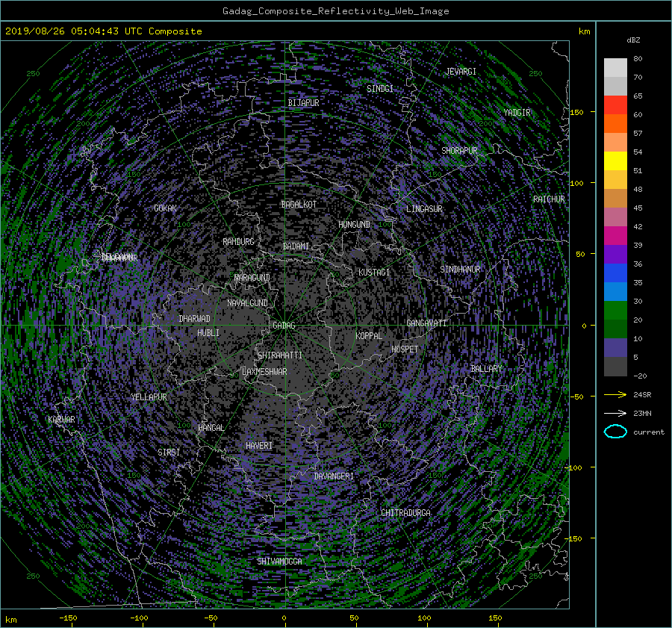Click the SIRSI city label

pos(169,453)
